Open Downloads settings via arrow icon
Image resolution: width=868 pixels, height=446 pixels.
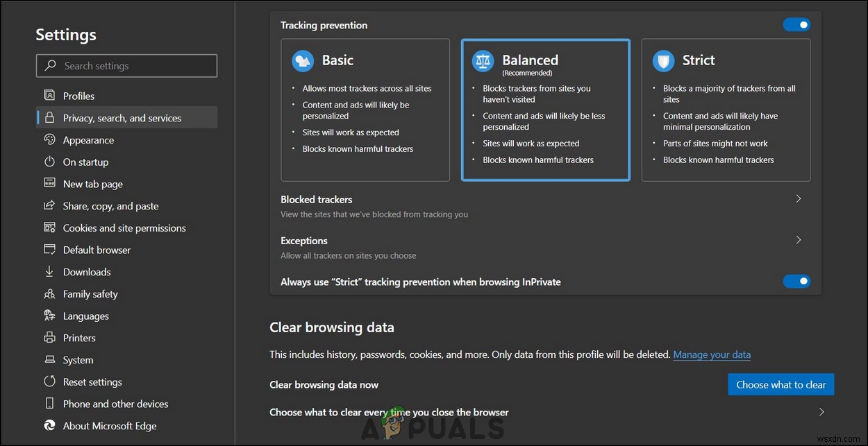[x=49, y=271]
